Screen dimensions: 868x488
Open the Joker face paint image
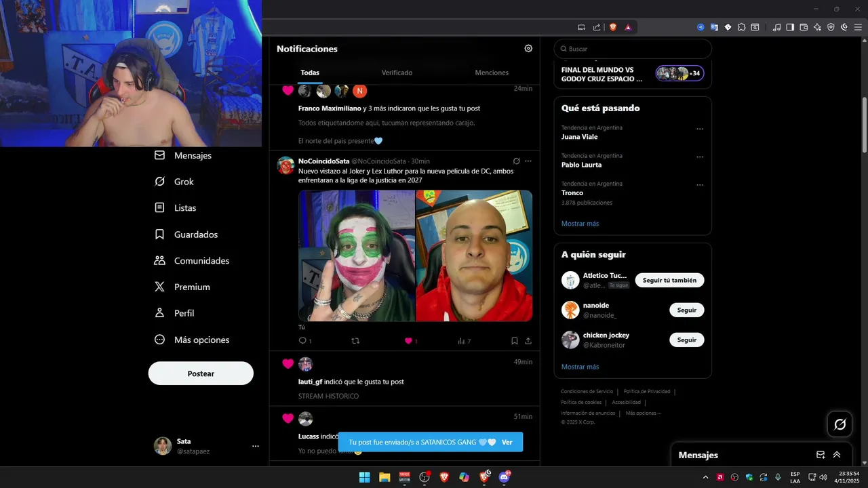click(x=357, y=256)
